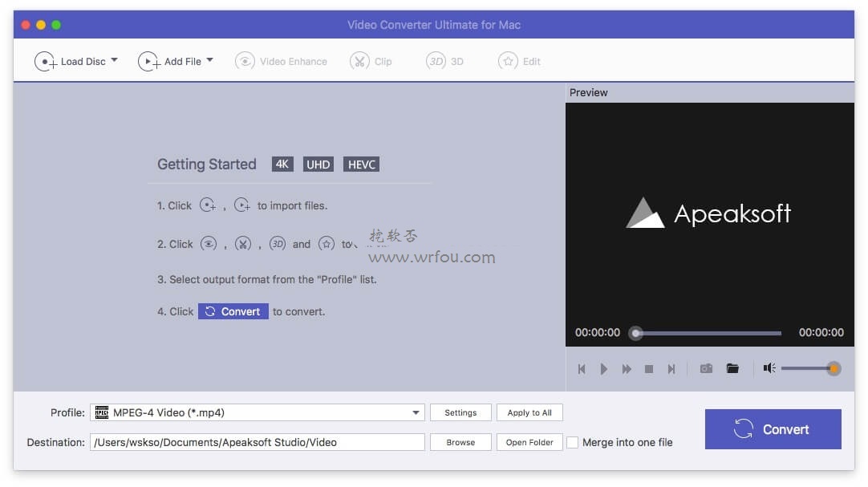Click the MPEG-4 profile format icon

(102, 412)
